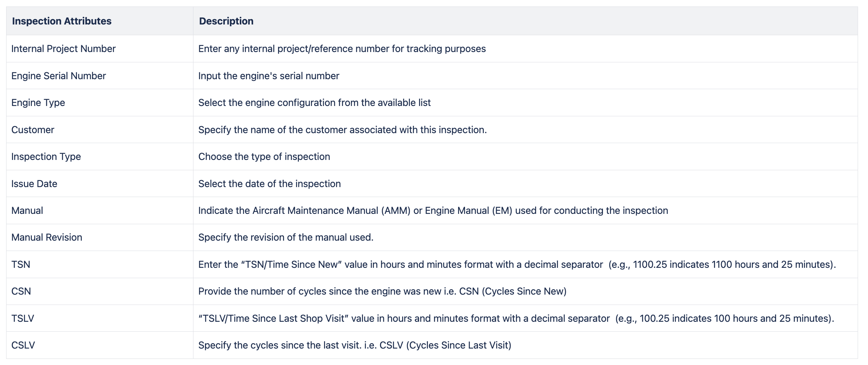Viewport: 868px width, 365px height.
Task: Click the Inspection Attributes column header
Action: coord(62,21)
